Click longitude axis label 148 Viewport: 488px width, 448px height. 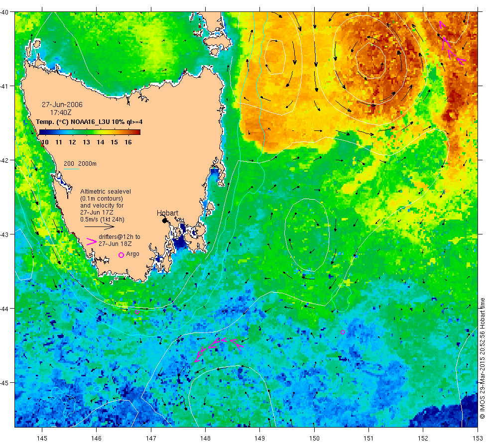click(205, 439)
